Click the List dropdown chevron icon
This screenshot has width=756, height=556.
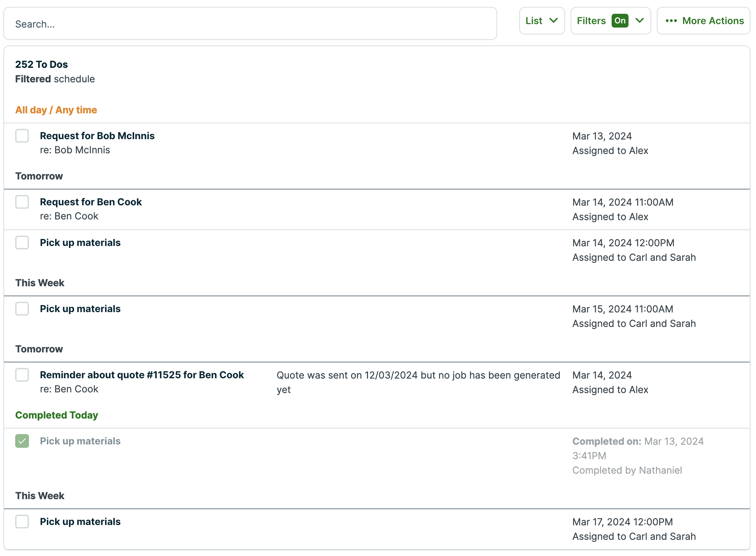coord(554,21)
